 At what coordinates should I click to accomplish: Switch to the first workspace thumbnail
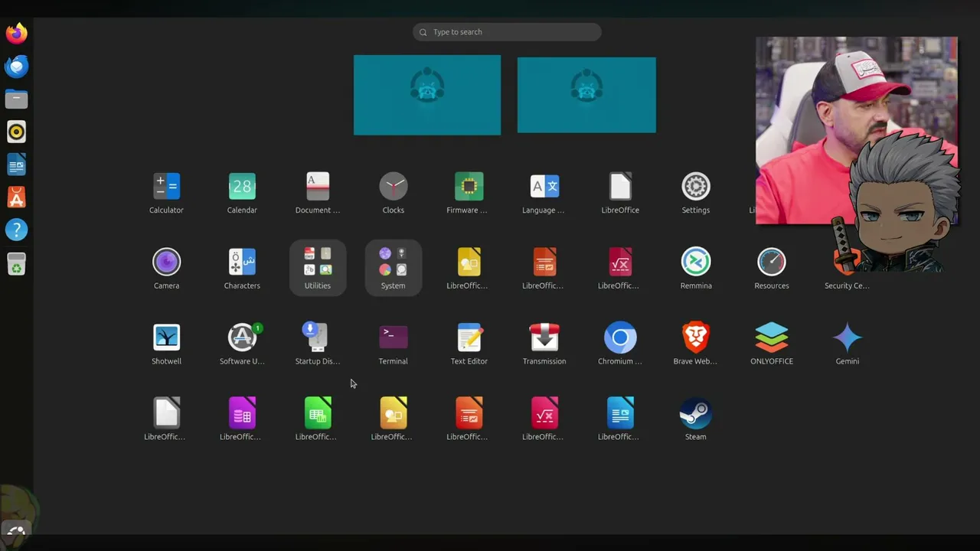pos(427,95)
